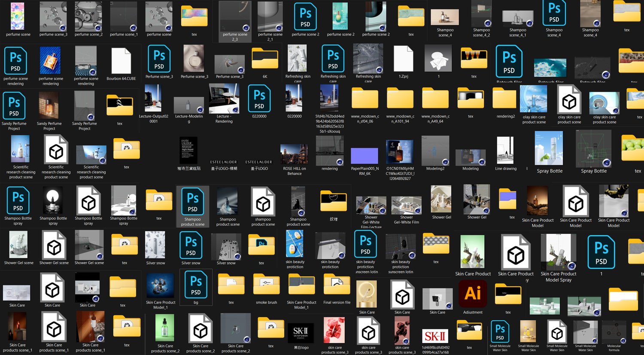Select the Modeling2 scene thumbnail
This screenshot has height=355, width=644.
435,151
